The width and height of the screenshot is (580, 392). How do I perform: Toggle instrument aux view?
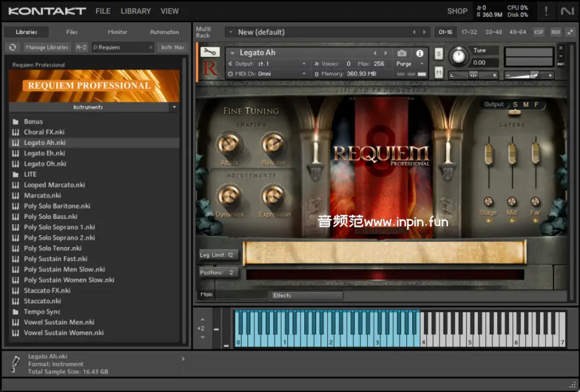click(561, 64)
